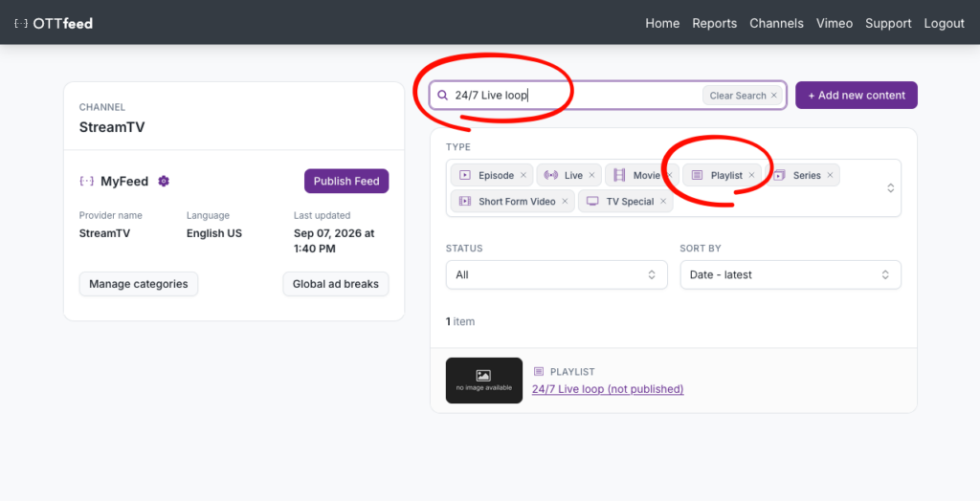980x501 pixels.
Task: Remove the Episode type tag
Action: pyautogui.click(x=523, y=176)
